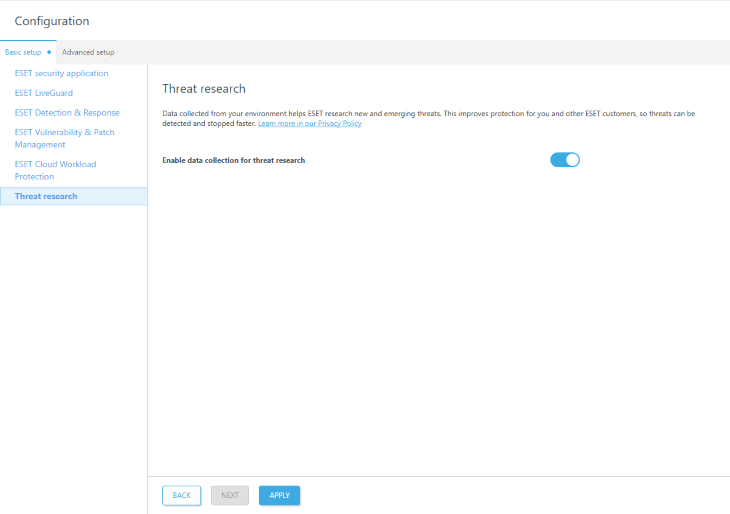Viewport: 730px width, 514px height.
Task: Click the Configuration page title
Action: click(x=52, y=21)
